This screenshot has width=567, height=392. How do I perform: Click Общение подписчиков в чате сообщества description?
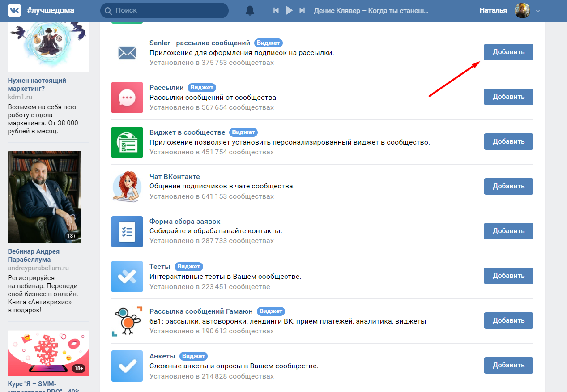tap(222, 186)
